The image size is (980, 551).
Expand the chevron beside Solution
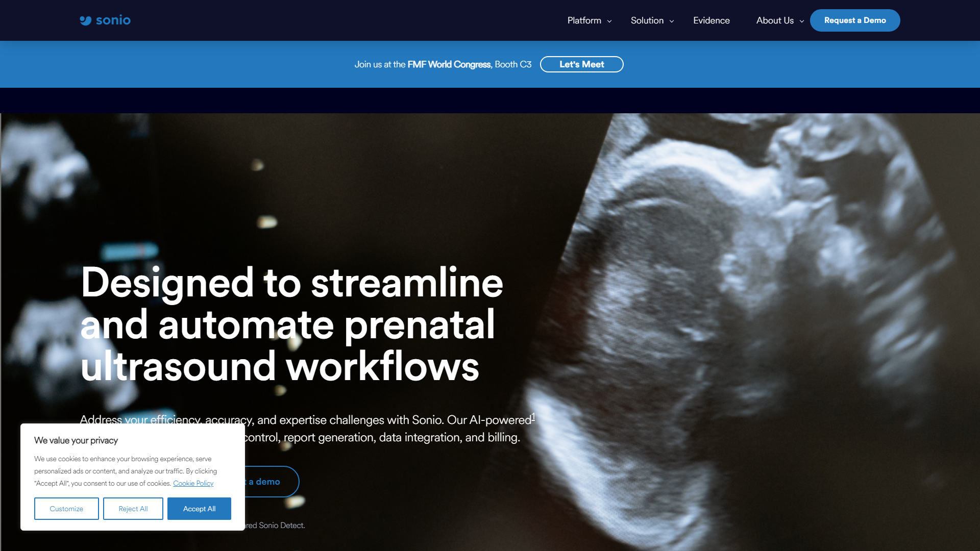point(672,21)
